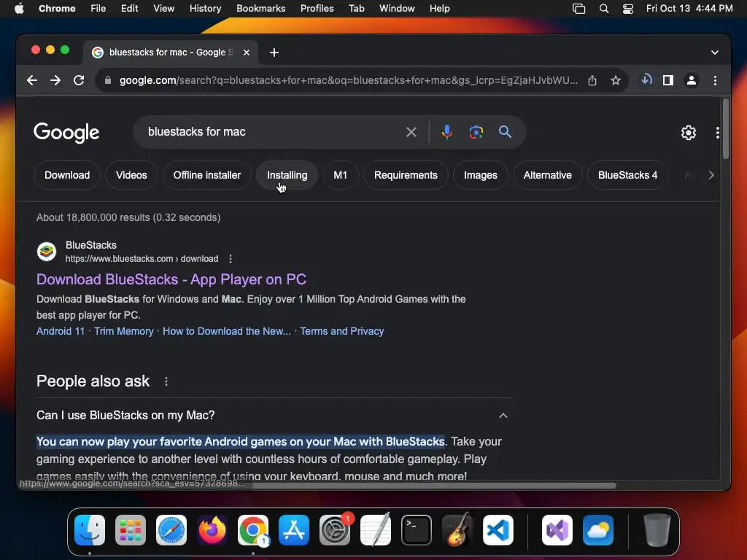The image size is (747, 560).
Task: Open Terminal from the Dock
Action: pyautogui.click(x=417, y=531)
